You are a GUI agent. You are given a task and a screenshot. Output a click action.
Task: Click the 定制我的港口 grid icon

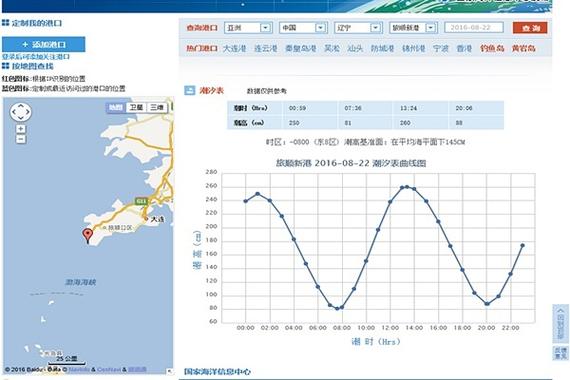pyautogui.click(x=5, y=23)
